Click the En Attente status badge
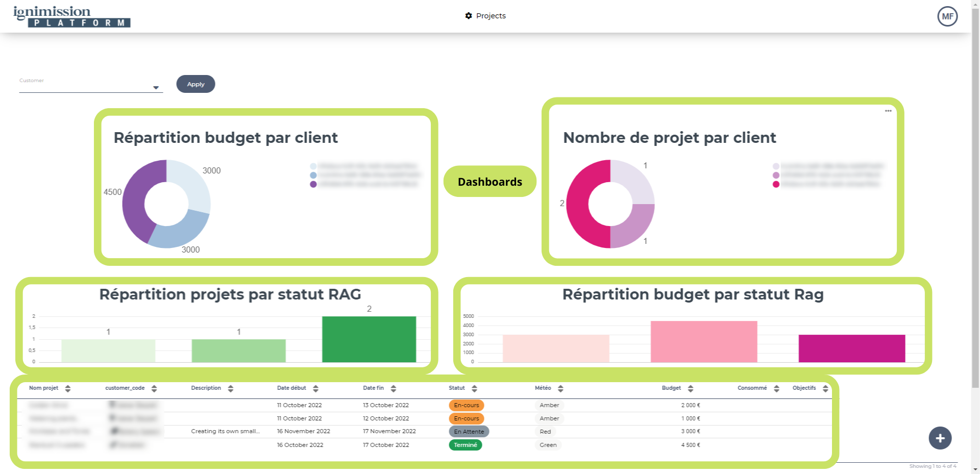Image resolution: width=980 pixels, height=474 pixels. coord(469,432)
